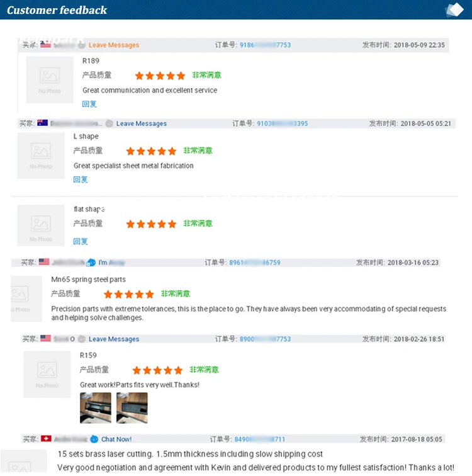Screen dimensions: 472x476
Task: Click the order number starting with 8961
Action: coord(255,263)
